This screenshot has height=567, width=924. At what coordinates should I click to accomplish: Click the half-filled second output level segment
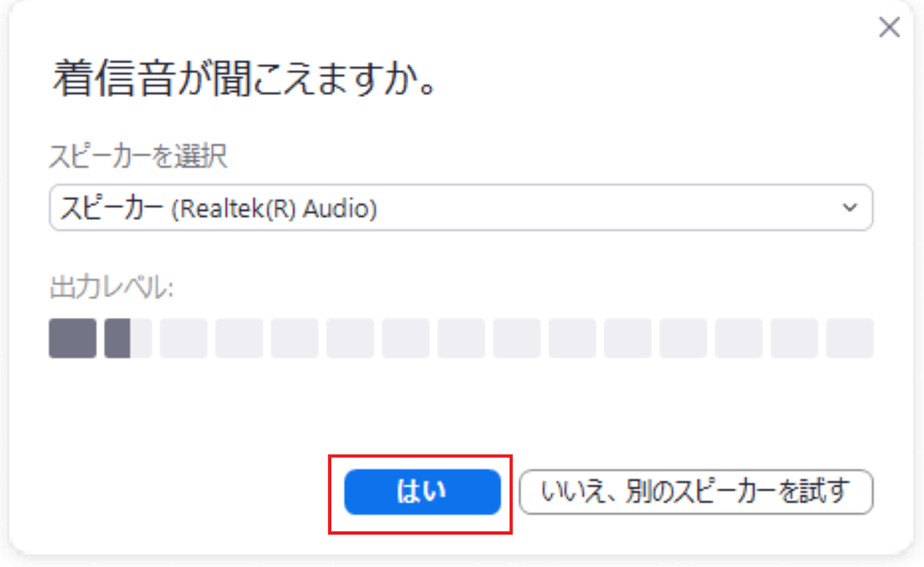128,338
